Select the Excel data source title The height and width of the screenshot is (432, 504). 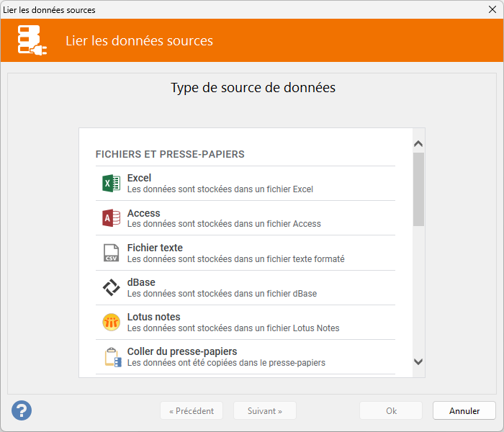tap(139, 178)
